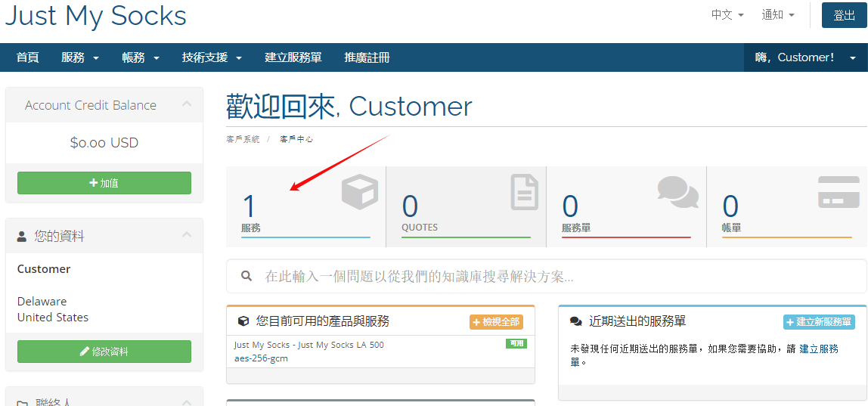
Task: Go to 首頁 in the navigation bar
Action: (27, 57)
